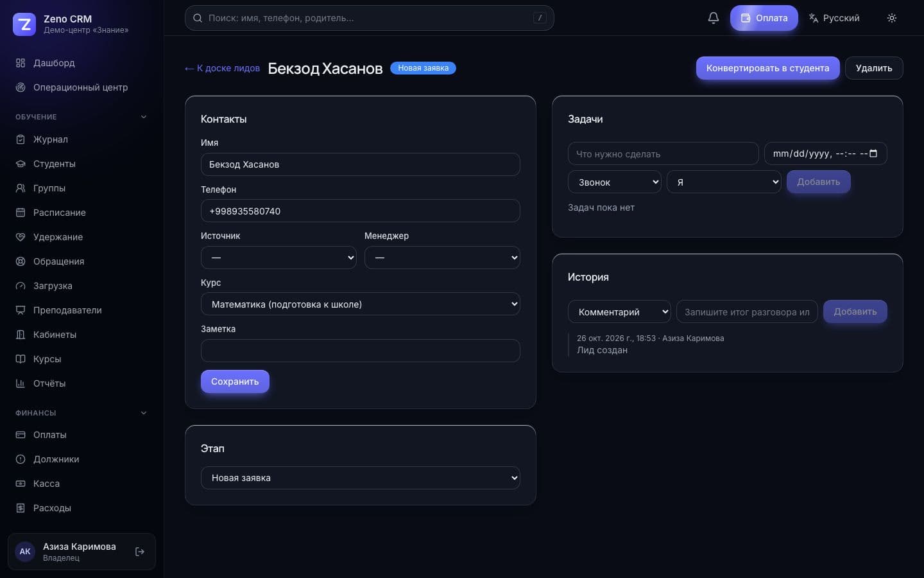Click the logout icon next to Азиза Каримова
The height and width of the screenshot is (578, 924).
click(x=140, y=552)
